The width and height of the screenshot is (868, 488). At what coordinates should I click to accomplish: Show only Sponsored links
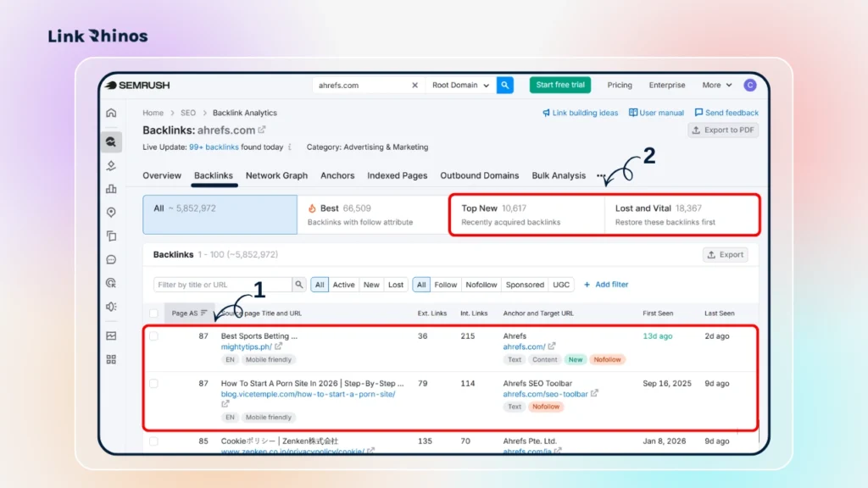[x=525, y=285]
